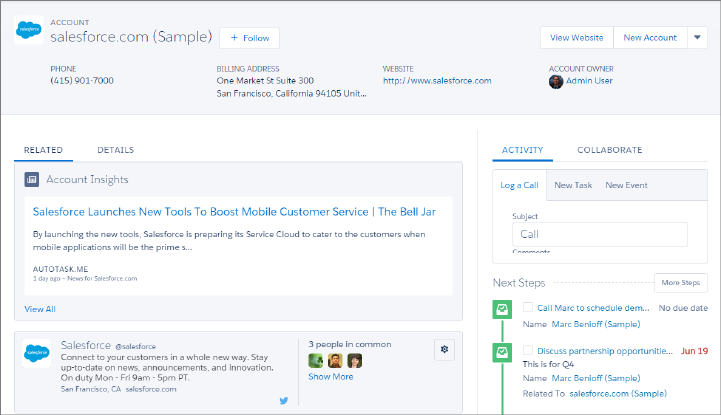
Task: Click task icon for Discuss partnership task
Action: [502, 352]
